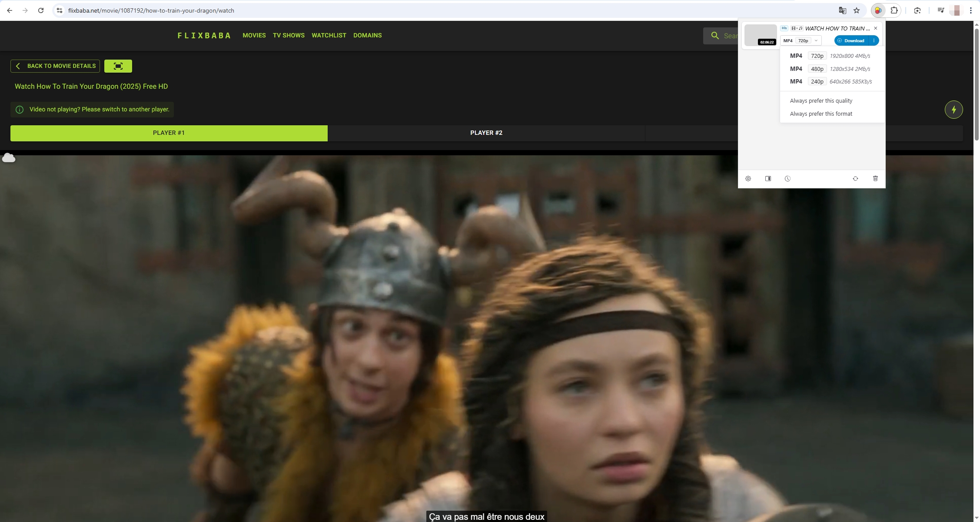
Task: Click the WATCH HOW TO TRAIN title text
Action: coord(837,28)
